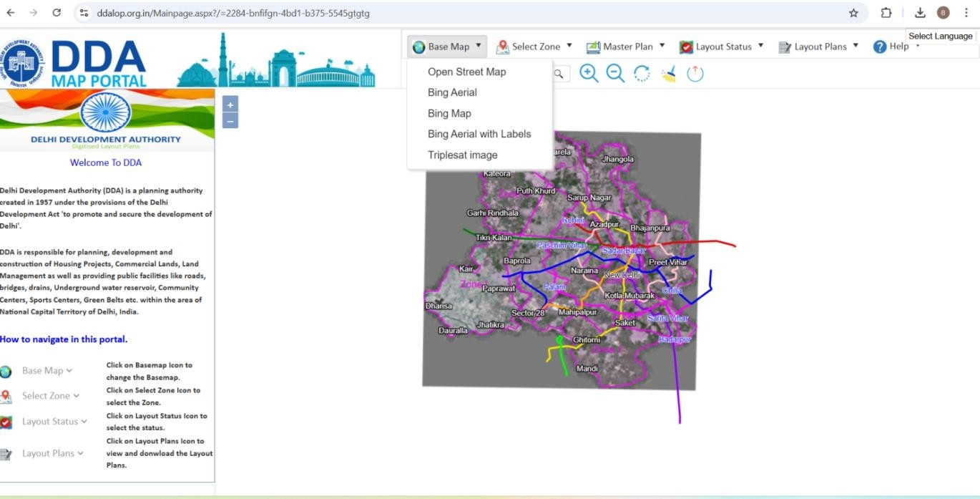This screenshot has height=499, width=980.
Task: Click 'How to navigate in this portal.' heading
Action: (x=64, y=339)
